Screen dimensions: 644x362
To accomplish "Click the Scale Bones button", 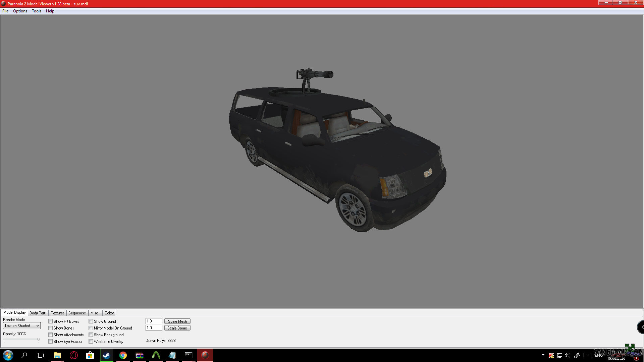I will pos(177,328).
